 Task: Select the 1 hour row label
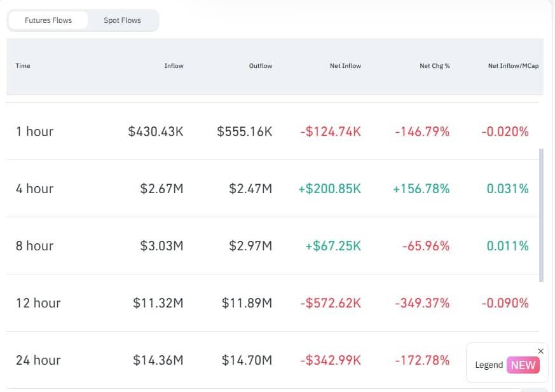(x=35, y=132)
